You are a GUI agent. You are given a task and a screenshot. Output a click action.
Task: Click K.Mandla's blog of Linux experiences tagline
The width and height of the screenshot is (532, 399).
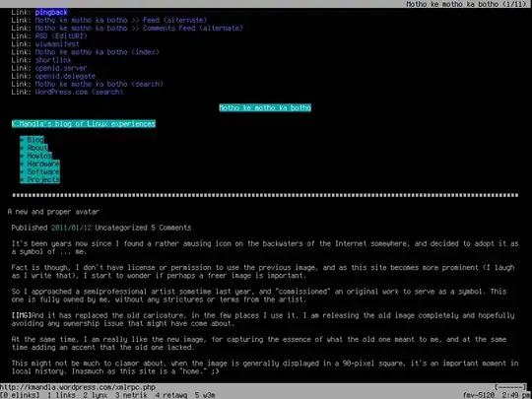point(84,124)
